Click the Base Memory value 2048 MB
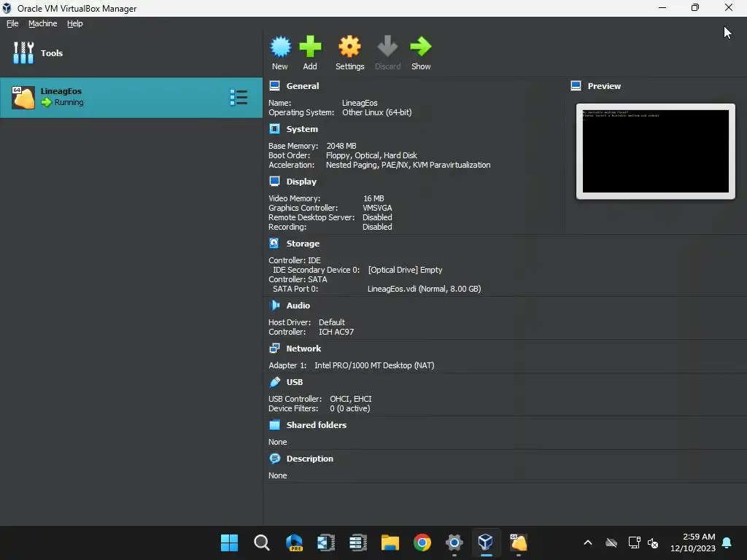747x560 pixels. [341, 146]
